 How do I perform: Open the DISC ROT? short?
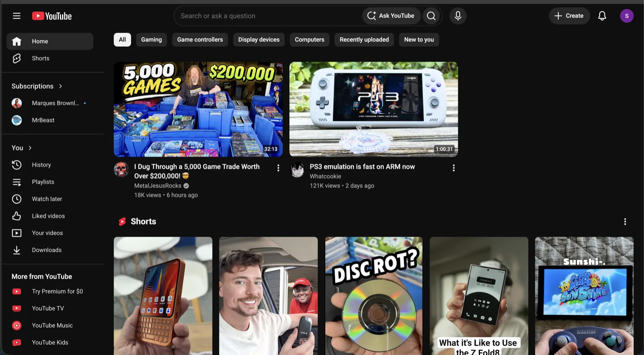click(x=374, y=296)
